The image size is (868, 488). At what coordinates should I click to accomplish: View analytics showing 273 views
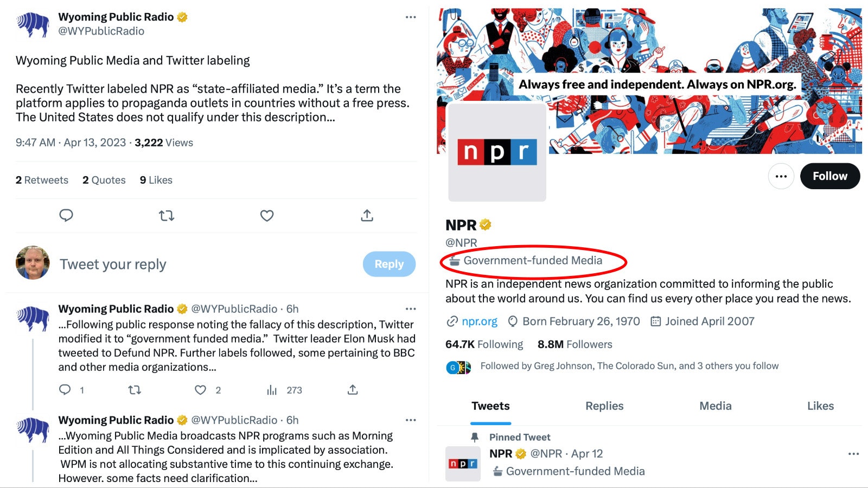[272, 390]
